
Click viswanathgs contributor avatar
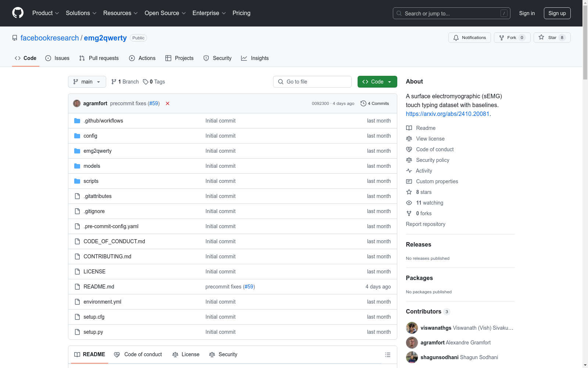pyautogui.click(x=412, y=328)
